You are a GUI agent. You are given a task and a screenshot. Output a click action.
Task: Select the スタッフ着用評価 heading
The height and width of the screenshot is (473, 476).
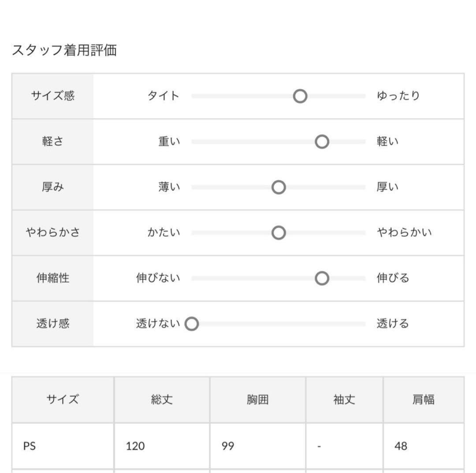[64, 50]
